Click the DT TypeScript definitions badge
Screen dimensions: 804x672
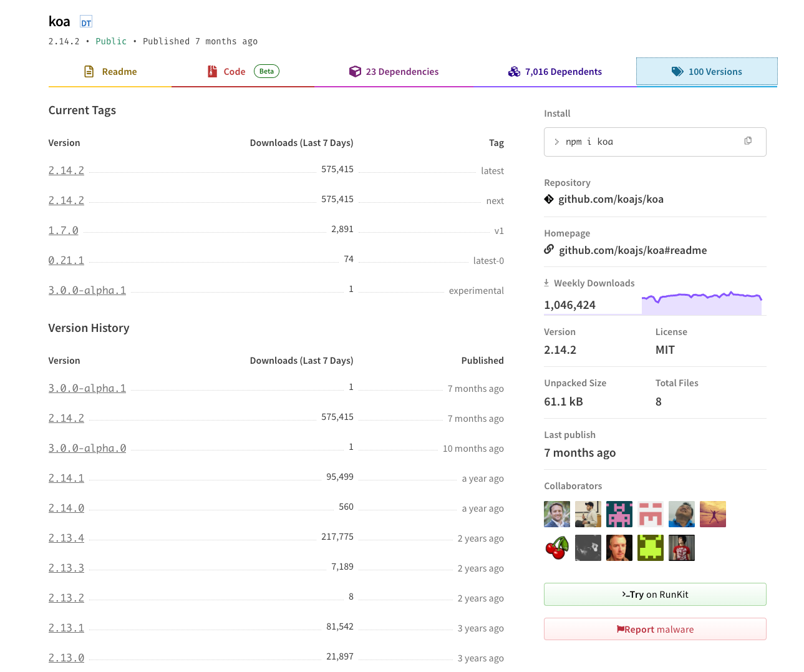(86, 23)
